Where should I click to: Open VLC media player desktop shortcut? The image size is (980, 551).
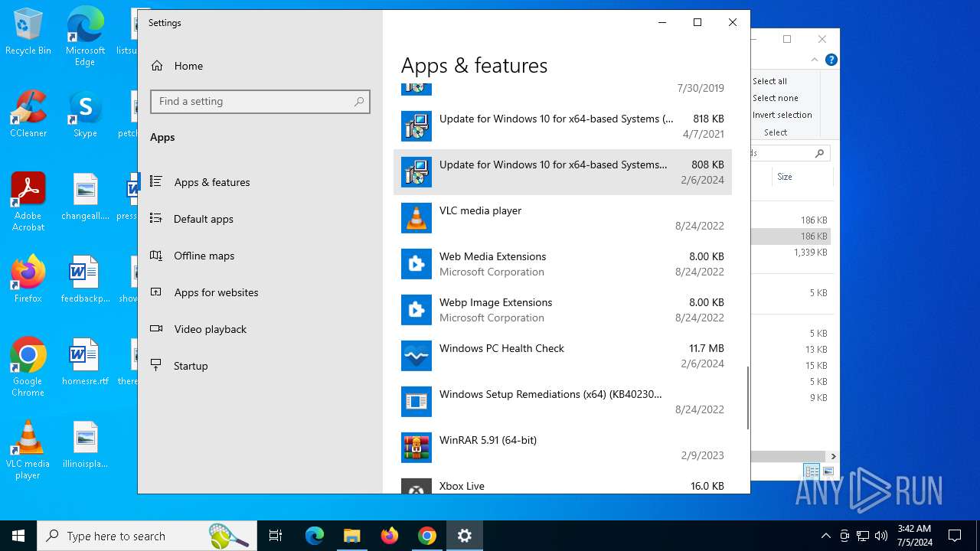point(28,449)
